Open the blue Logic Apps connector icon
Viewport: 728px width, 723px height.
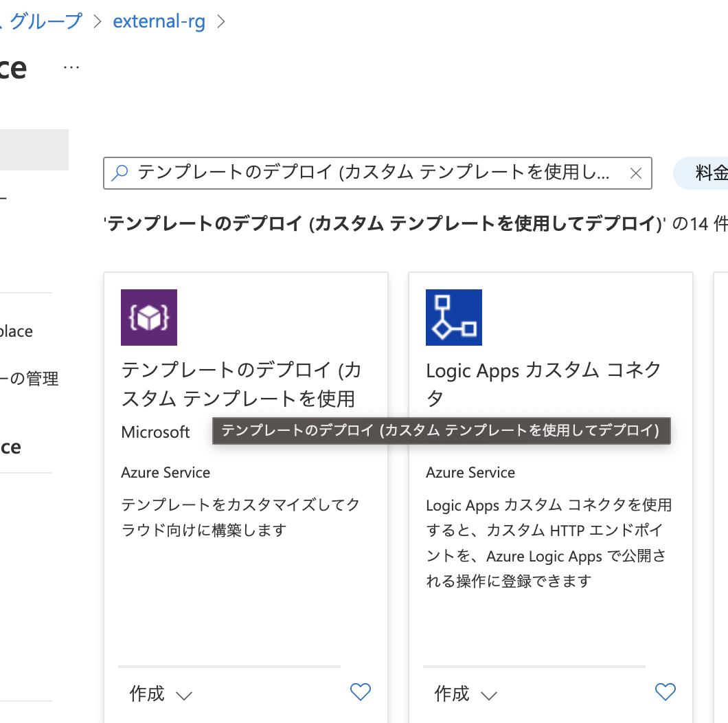pyautogui.click(x=453, y=318)
